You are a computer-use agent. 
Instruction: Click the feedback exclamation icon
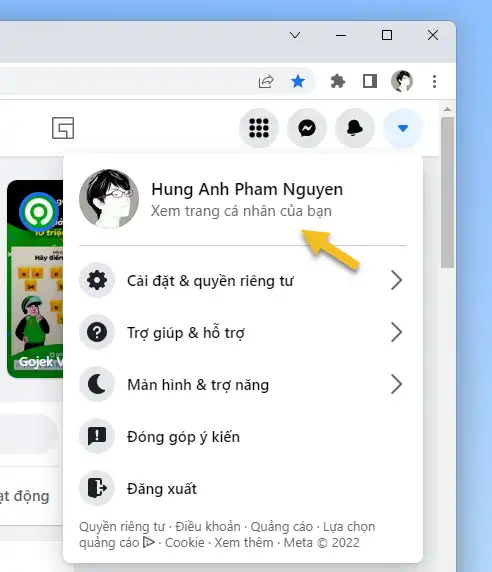click(97, 436)
